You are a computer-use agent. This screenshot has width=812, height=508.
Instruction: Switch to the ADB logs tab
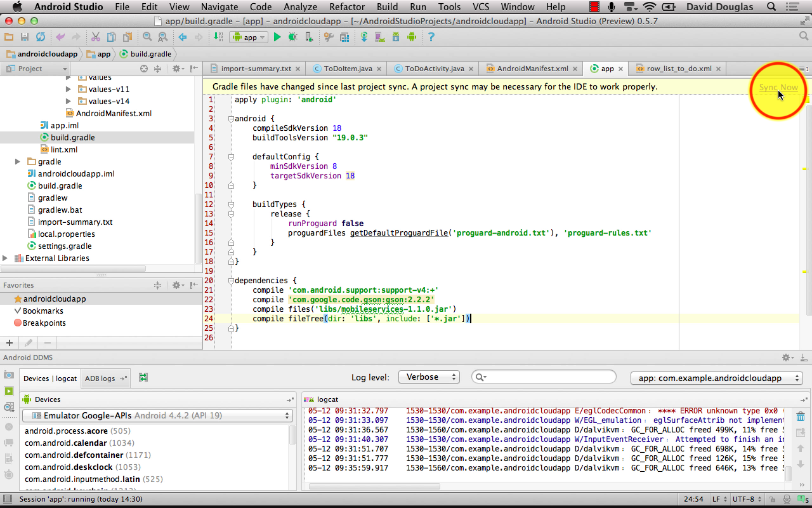(105, 378)
